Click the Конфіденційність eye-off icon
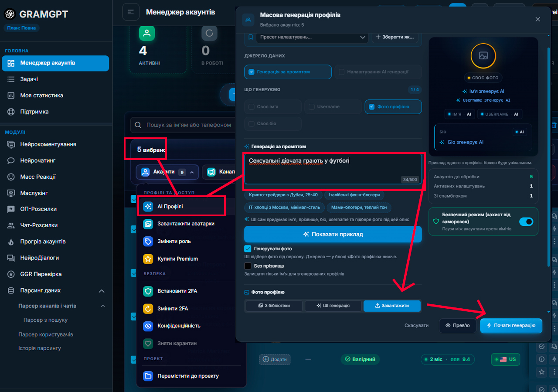This screenshot has width=558, height=392. (148, 326)
